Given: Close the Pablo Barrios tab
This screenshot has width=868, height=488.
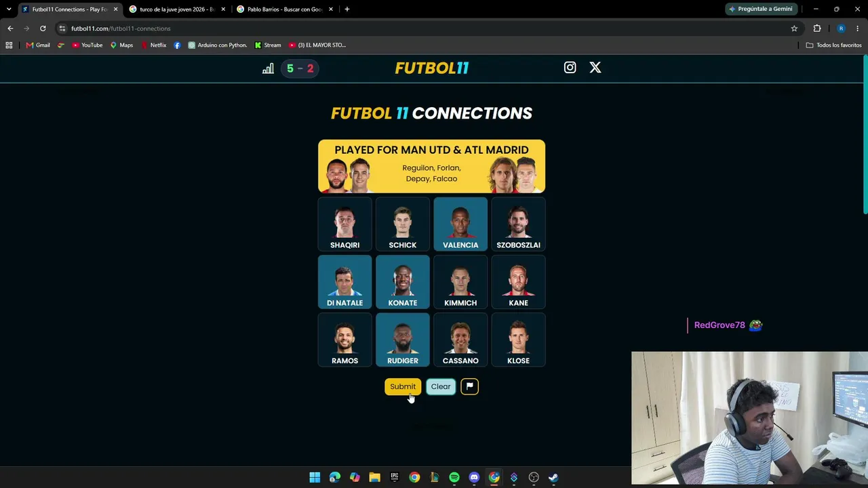Looking at the screenshot, I should coord(331,9).
